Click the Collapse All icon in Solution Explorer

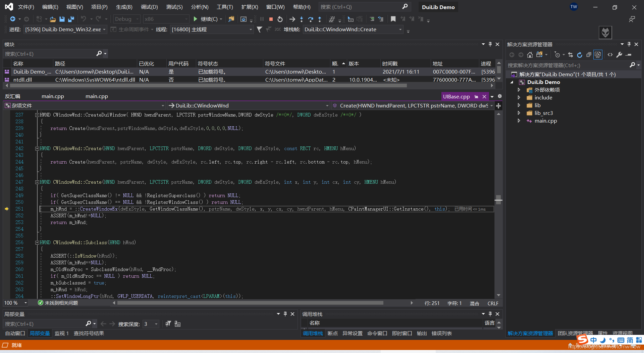[x=589, y=55]
